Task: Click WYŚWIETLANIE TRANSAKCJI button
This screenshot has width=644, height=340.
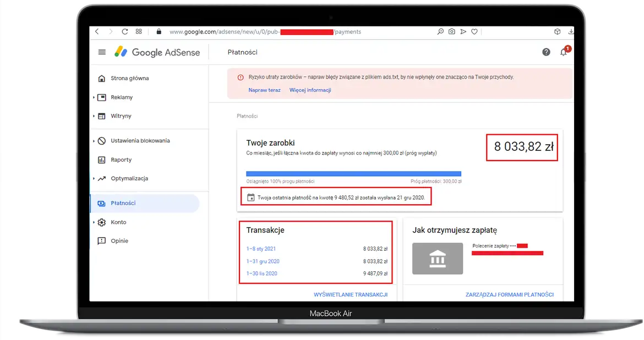Action: pos(351,294)
